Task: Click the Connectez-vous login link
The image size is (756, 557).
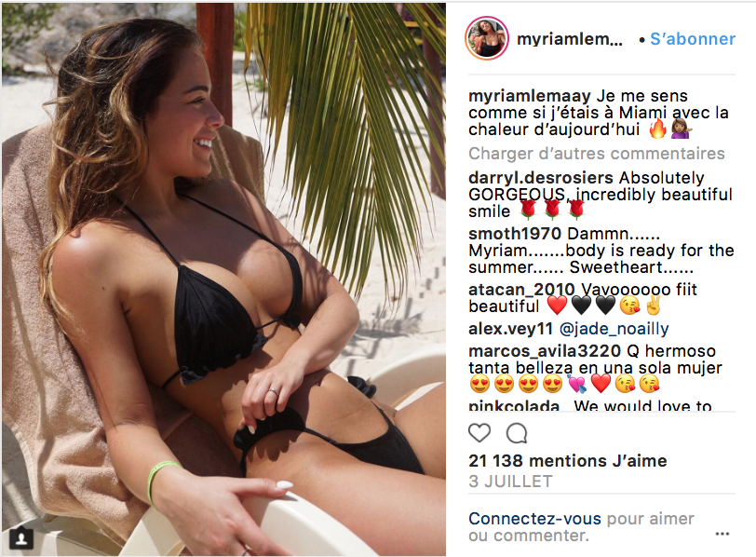Action: [x=534, y=519]
